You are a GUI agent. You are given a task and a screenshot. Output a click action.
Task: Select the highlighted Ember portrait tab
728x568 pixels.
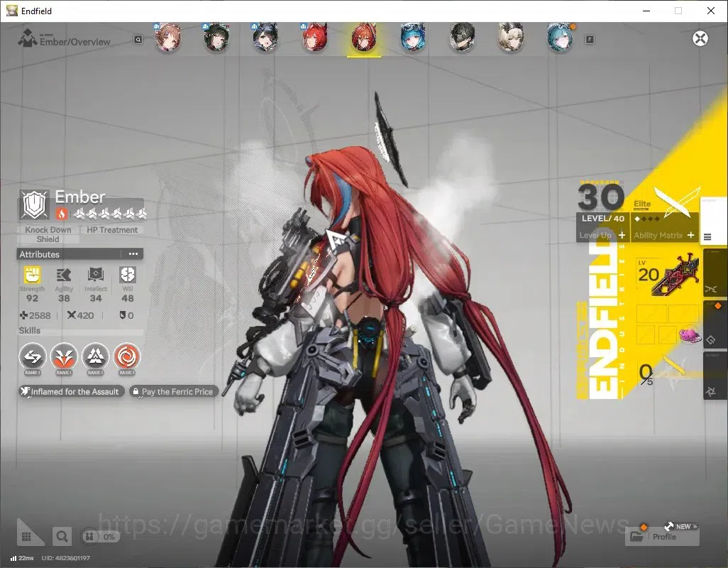click(364, 38)
